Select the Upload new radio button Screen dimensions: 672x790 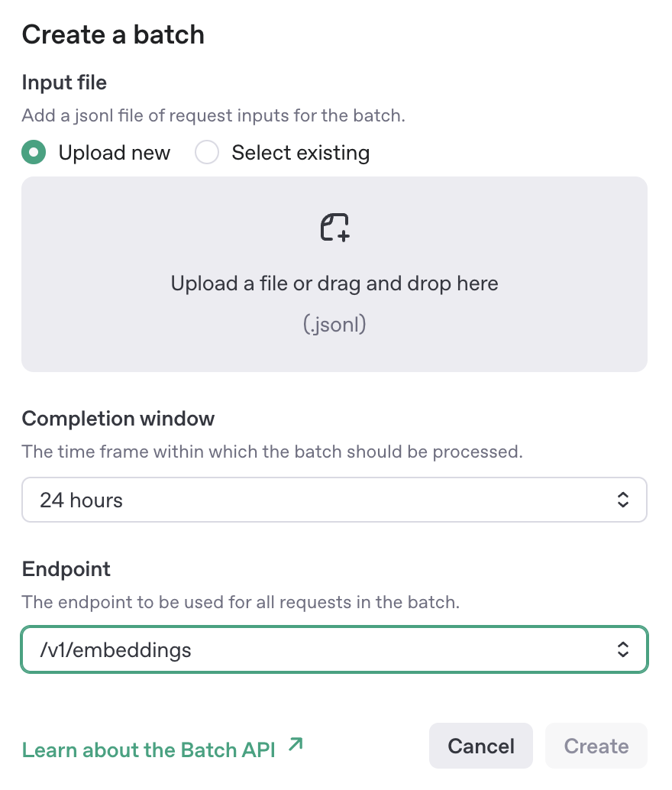tap(34, 153)
